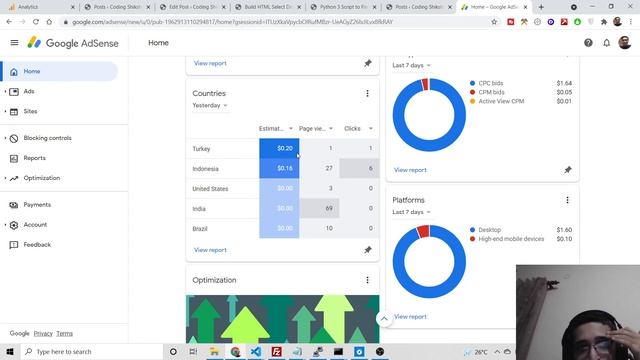Open View report link above Countries
The width and height of the screenshot is (640, 360).
pos(210,63)
